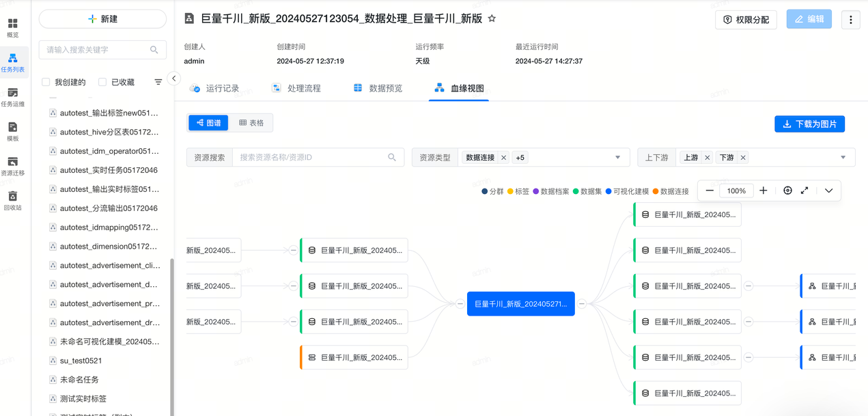
Task: Zoom in the lineage graph with plus
Action: tap(764, 191)
